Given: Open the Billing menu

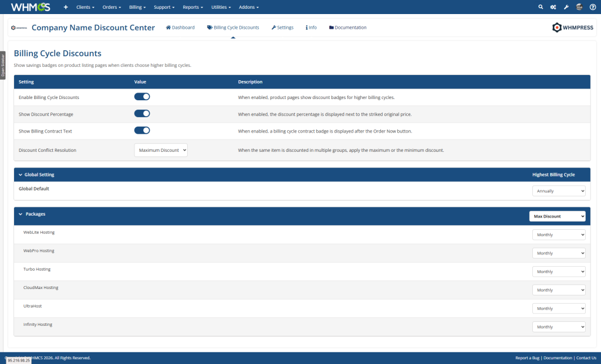Looking at the screenshot, I should [x=137, y=7].
